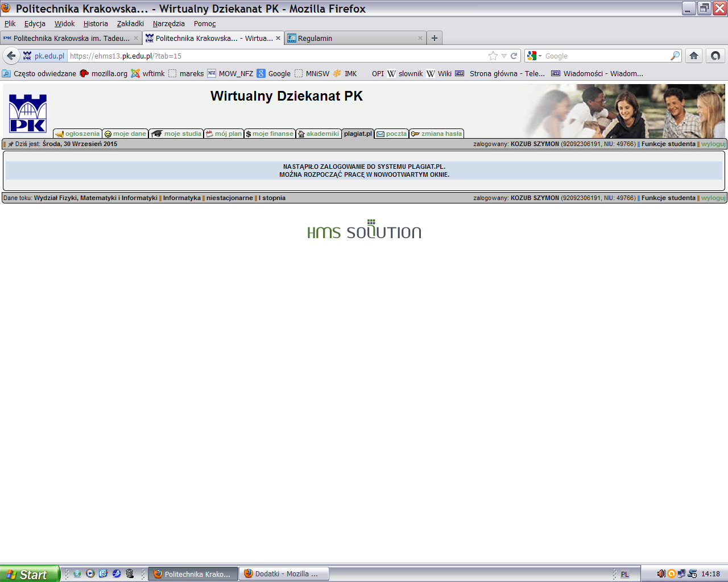Click into the Google search box
This screenshot has width=728, height=582.
[606, 56]
